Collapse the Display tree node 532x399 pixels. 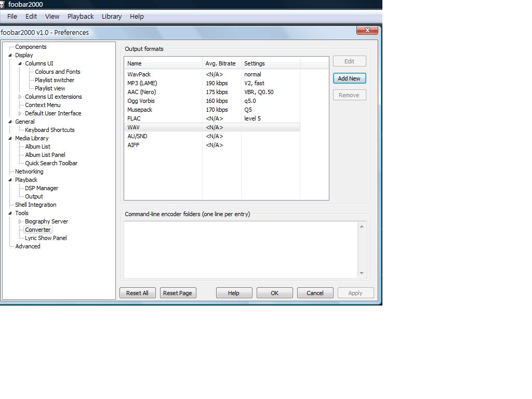10,55
